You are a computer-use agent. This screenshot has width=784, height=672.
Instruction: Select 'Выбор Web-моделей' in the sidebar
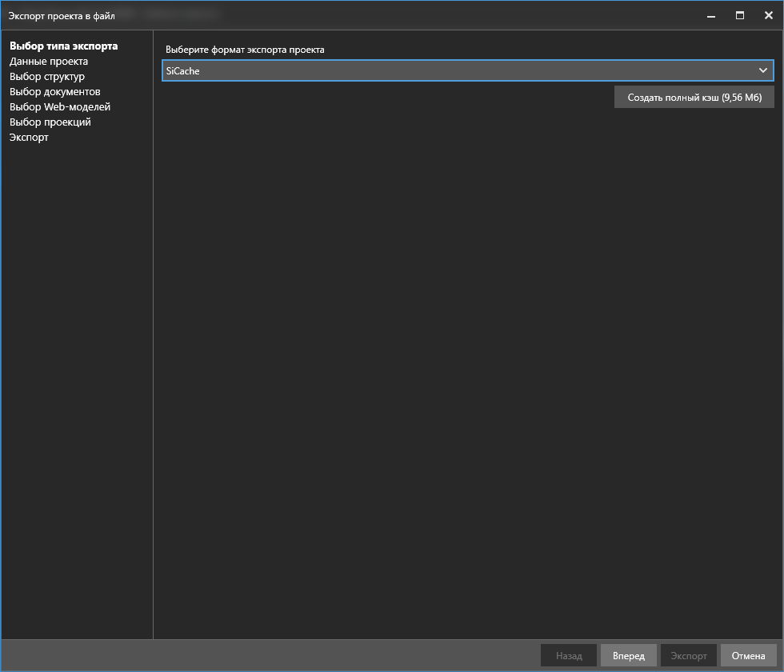click(x=60, y=107)
